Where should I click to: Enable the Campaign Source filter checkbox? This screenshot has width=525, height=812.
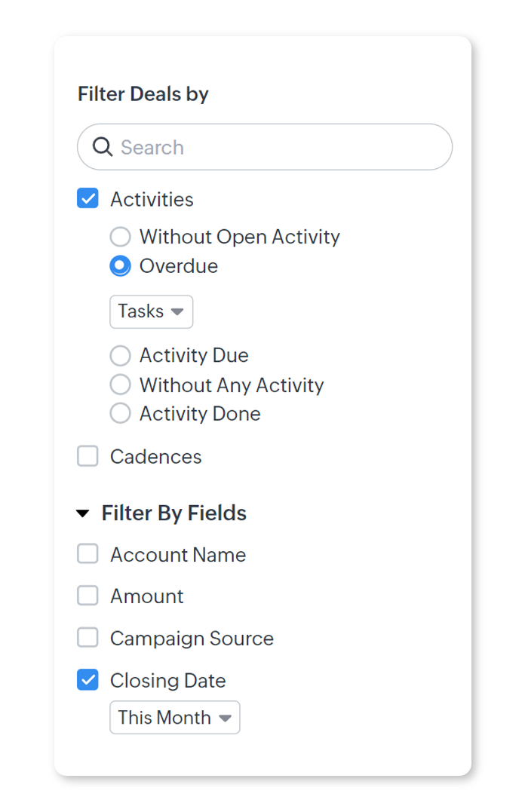pyautogui.click(x=88, y=639)
